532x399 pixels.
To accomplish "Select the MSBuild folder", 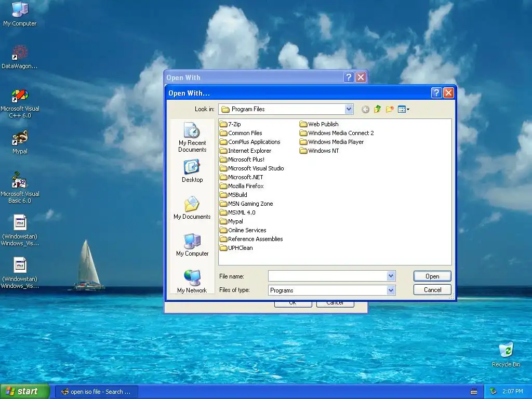I will 233,195.
